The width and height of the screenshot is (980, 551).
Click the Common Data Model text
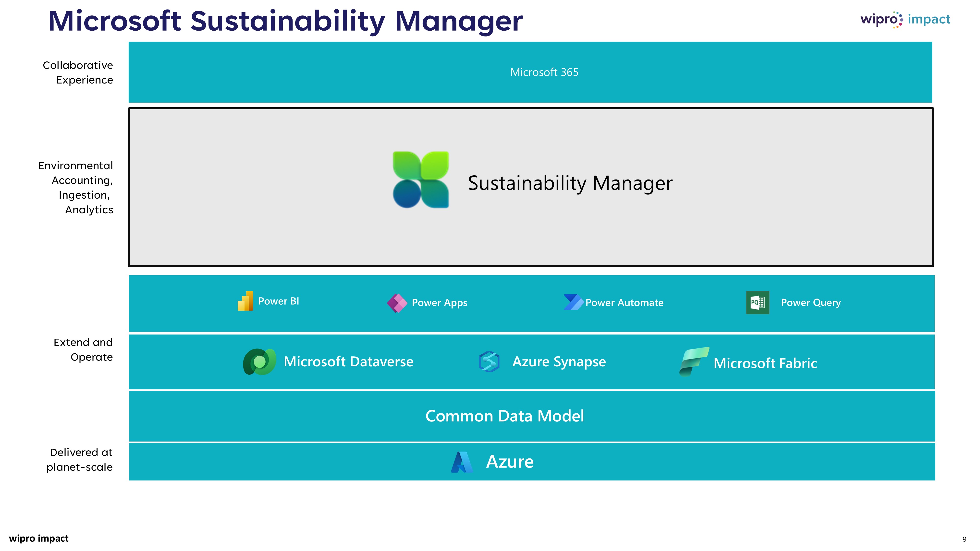tap(505, 416)
